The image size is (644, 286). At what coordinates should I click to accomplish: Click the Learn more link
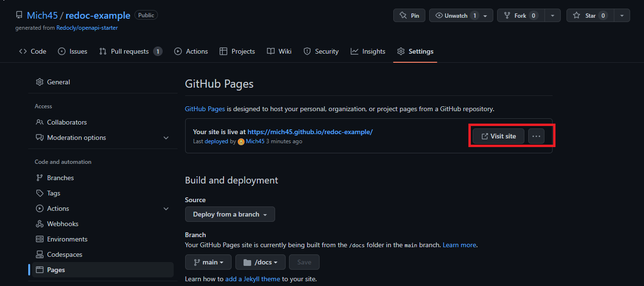(459, 245)
